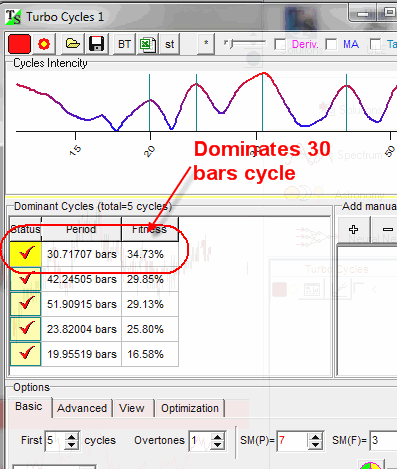Toggle status check for 19.95519 bars cycle
Image resolution: width=397 pixels, height=469 pixels.
point(26,354)
